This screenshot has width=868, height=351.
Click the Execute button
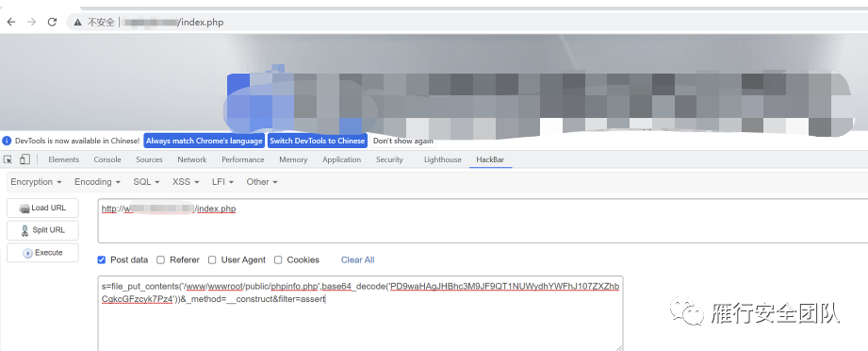(x=42, y=253)
